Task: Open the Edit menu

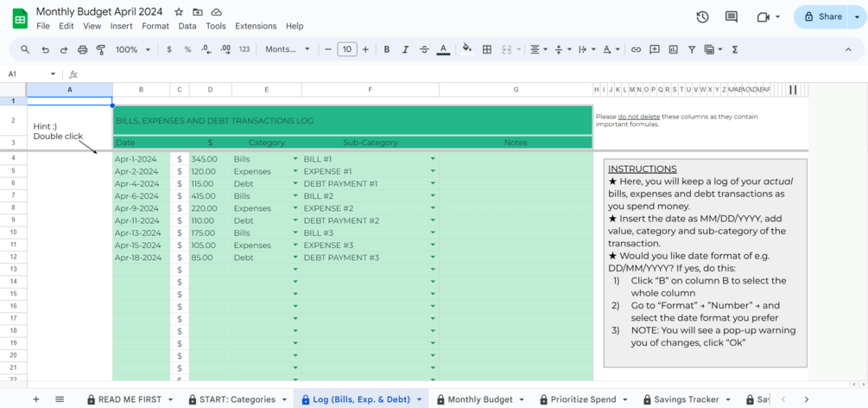Action: (67, 26)
